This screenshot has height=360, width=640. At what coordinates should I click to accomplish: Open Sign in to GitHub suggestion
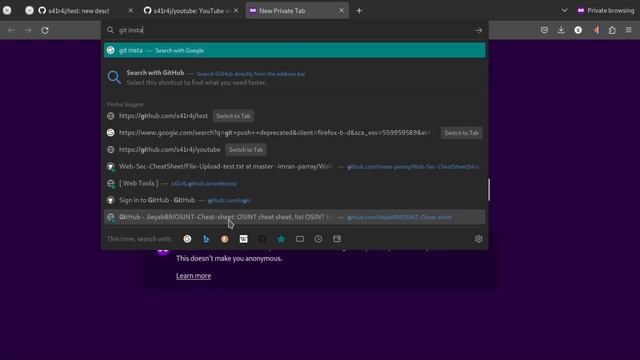click(x=295, y=200)
